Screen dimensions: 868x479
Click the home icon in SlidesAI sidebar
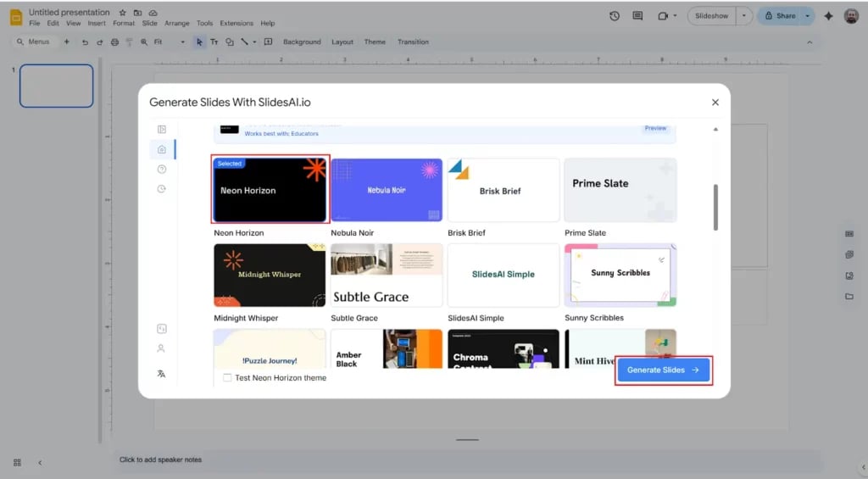pyautogui.click(x=162, y=149)
